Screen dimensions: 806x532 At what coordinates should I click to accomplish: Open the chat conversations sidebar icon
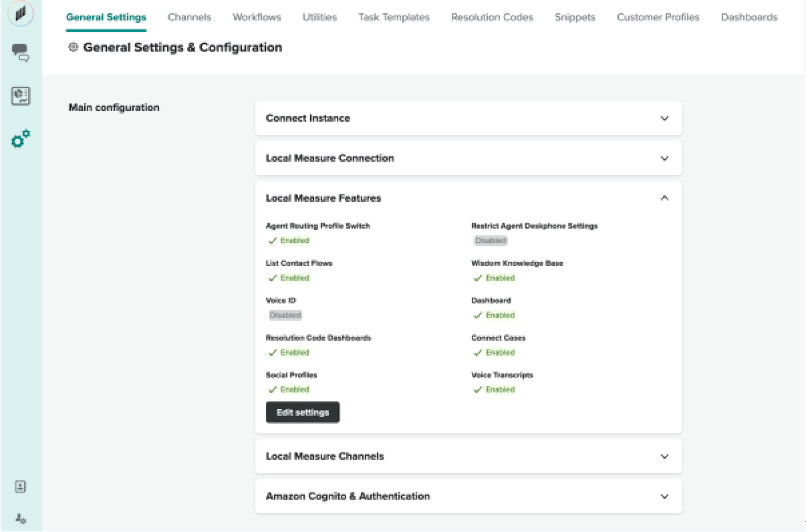click(21, 53)
